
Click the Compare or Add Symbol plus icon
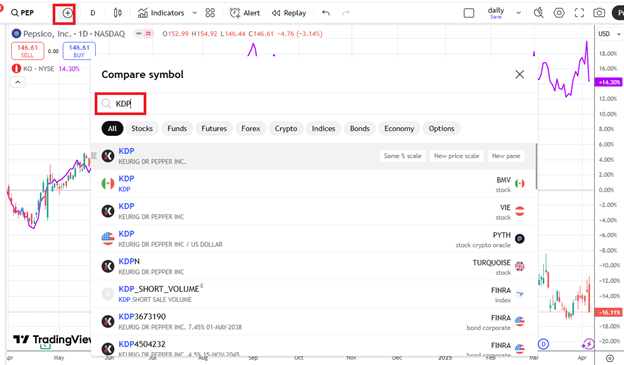point(67,13)
